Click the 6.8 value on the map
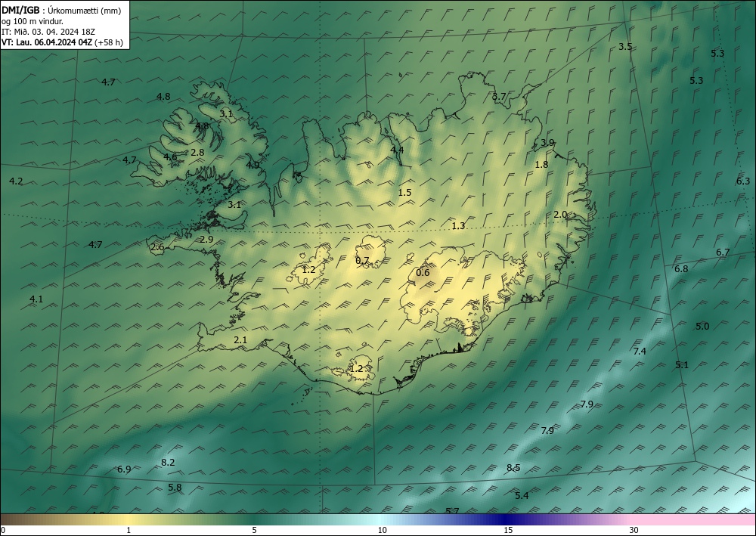This screenshot has height=536, width=756. 681,269
